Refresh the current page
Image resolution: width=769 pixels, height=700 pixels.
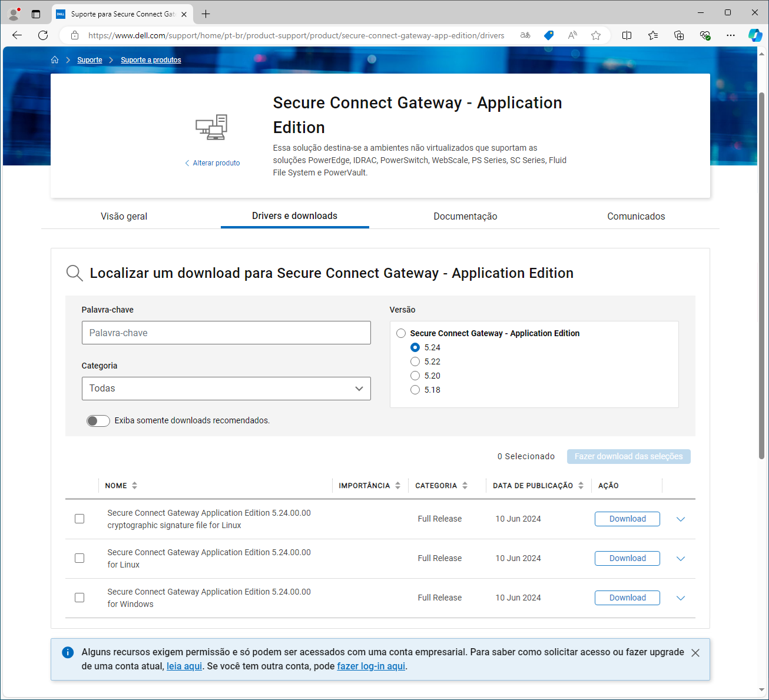pos(42,35)
